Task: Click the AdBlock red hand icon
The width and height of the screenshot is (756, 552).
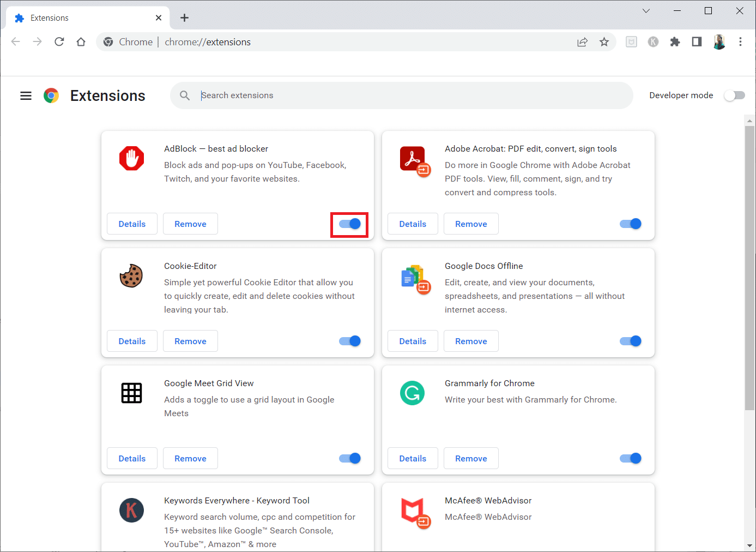Action: click(131, 158)
